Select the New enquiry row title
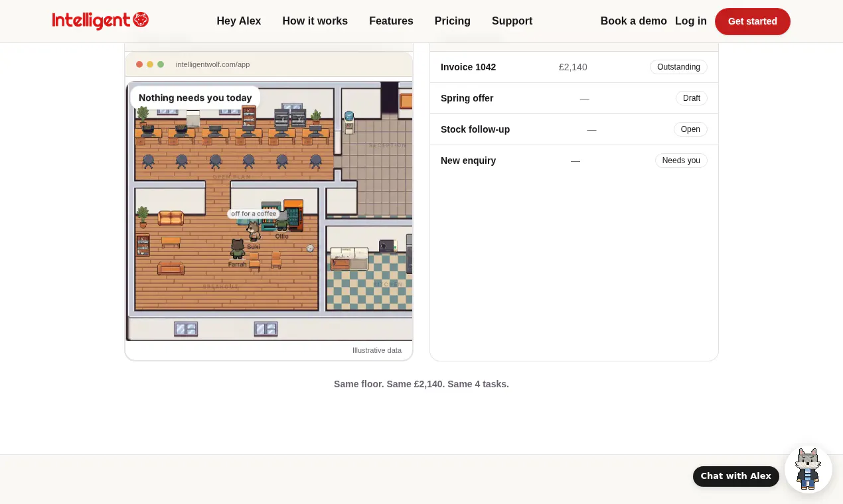Screen dimensions: 843x504 pos(469,160)
